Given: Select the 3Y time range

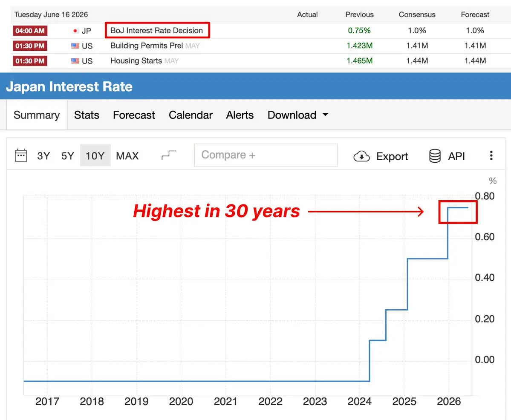Looking at the screenshot, I should pyautogui.click(x=43, y=156).
